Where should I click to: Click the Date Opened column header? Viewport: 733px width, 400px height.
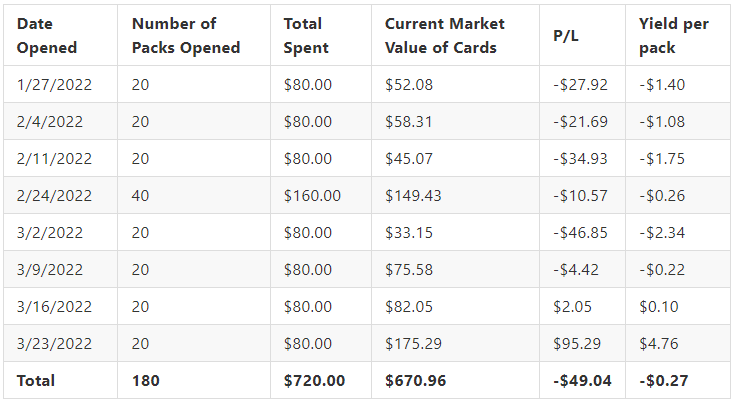pos(47,36)
